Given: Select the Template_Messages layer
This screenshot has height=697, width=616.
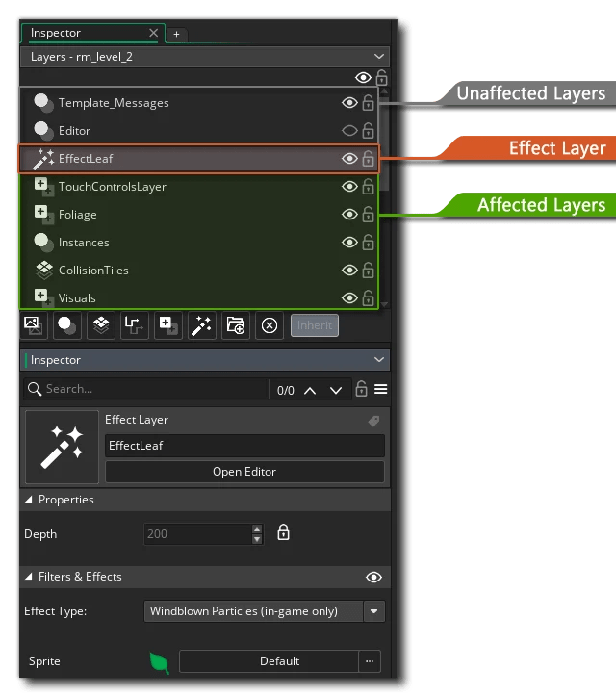Looking at the screenshot, I should tap(198, 103).
